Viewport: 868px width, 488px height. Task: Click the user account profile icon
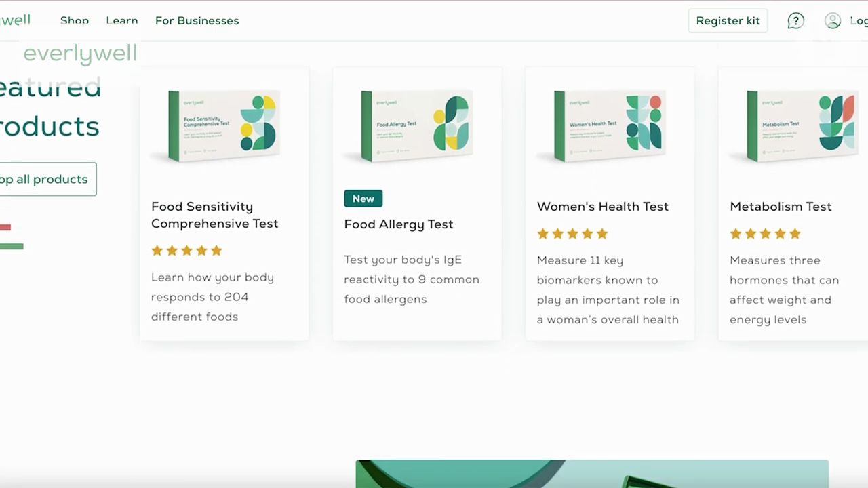pyautogui.click(x=833, y=21)
